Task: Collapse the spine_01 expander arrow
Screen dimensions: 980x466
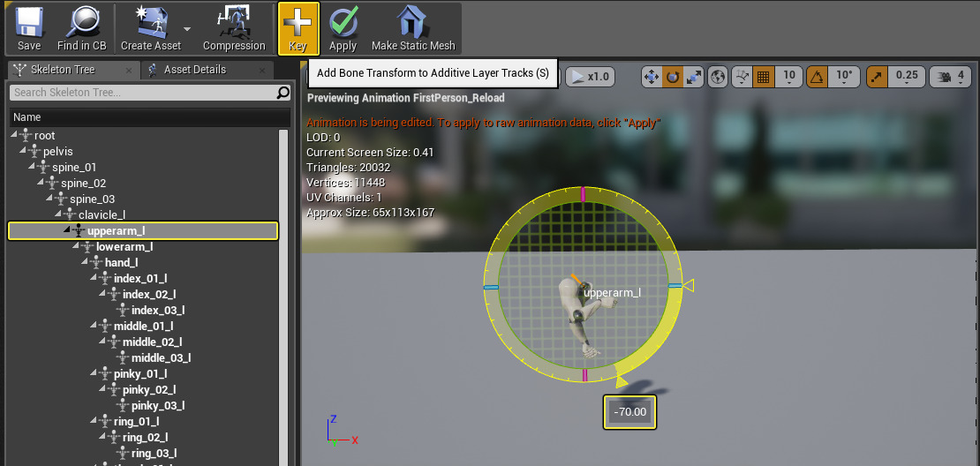Action: click(x=32, y=168)
